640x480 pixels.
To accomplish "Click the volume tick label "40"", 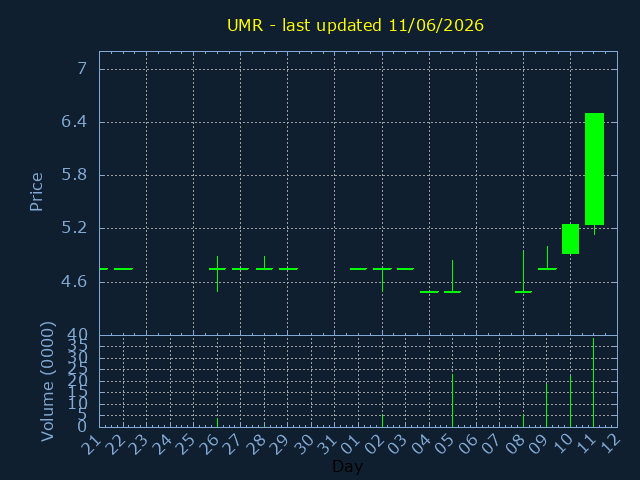I will 77,336.
